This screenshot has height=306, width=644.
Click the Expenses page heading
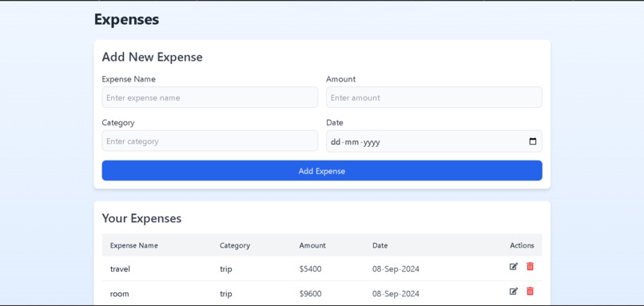(x=126, y=19)
